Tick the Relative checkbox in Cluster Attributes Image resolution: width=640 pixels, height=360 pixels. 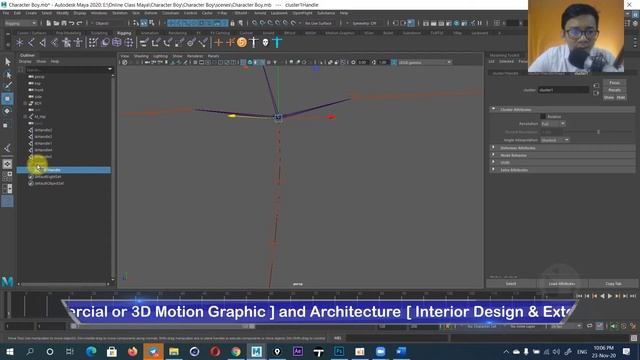point(543,116)
